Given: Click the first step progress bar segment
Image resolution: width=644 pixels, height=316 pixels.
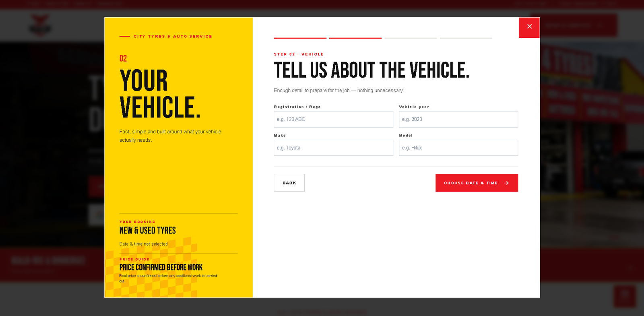Looking at the screenshot, I should [300, 38].
